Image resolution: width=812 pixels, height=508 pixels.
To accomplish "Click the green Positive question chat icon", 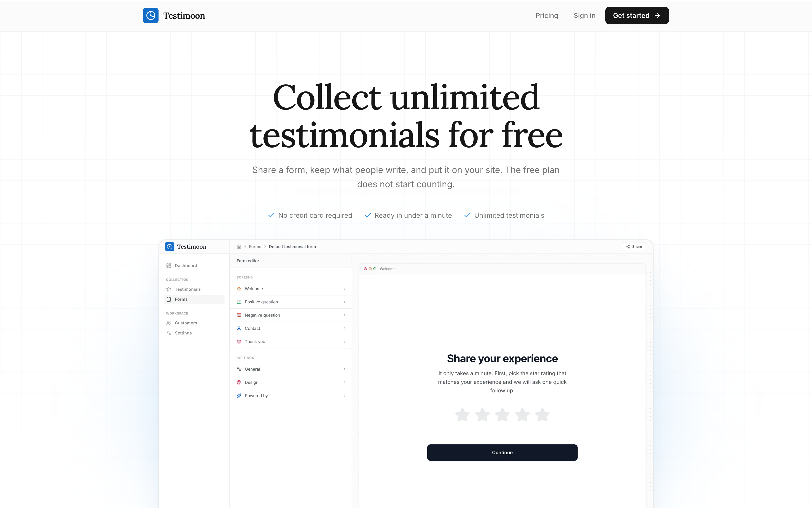I will 239,302.
